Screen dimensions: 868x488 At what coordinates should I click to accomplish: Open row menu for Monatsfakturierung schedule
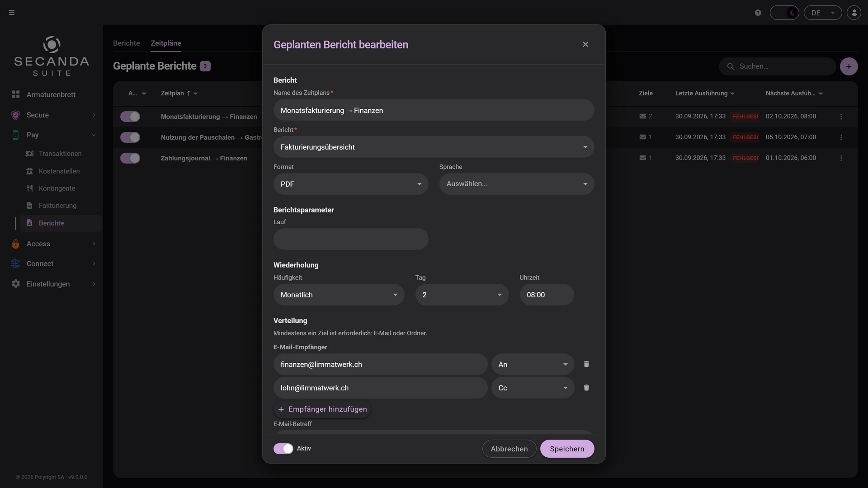coord(841,117)
